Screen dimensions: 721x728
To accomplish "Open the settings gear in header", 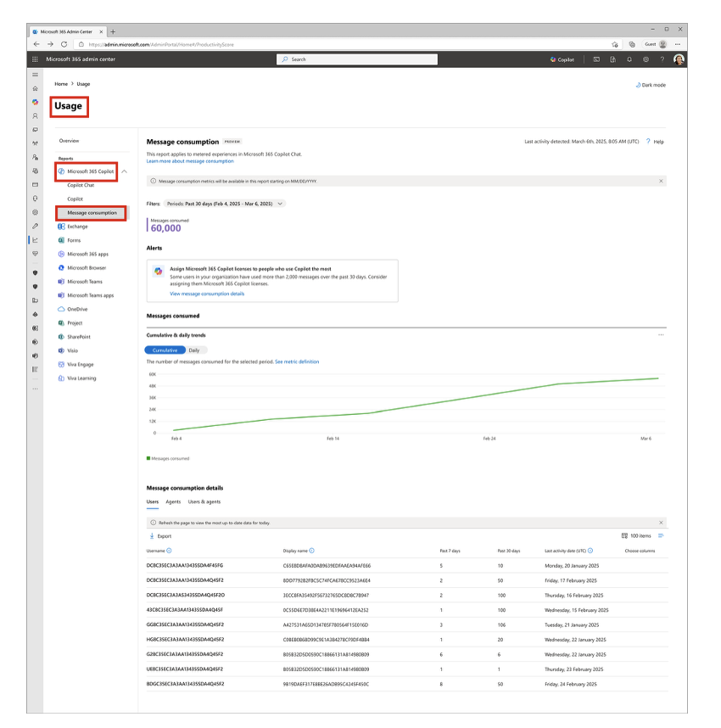I will [646, 59].
